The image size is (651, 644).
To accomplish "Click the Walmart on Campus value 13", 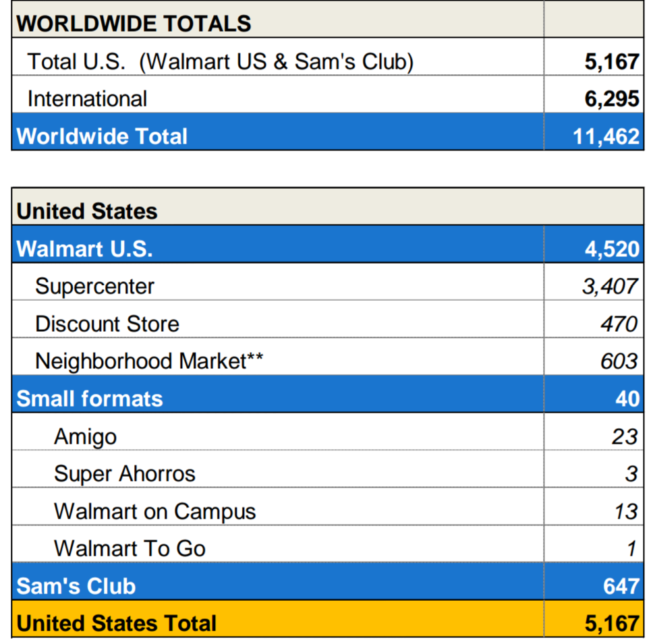I will [x=625, y=511].
